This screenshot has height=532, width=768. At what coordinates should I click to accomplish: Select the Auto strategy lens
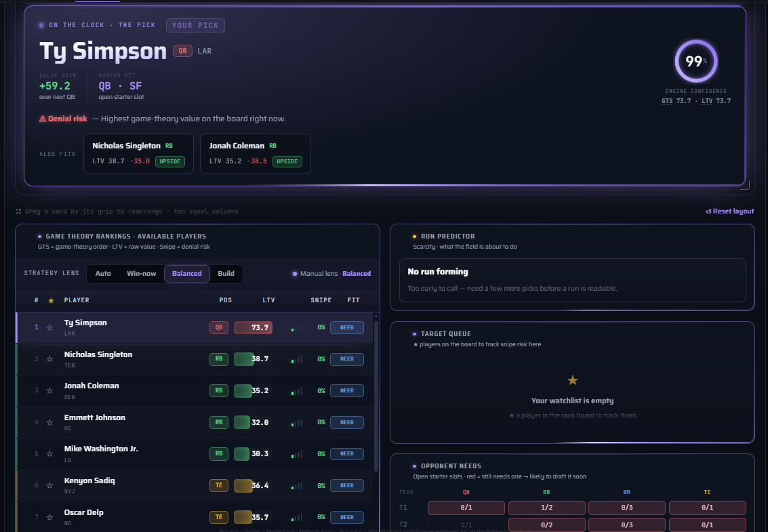click(103, 273)
